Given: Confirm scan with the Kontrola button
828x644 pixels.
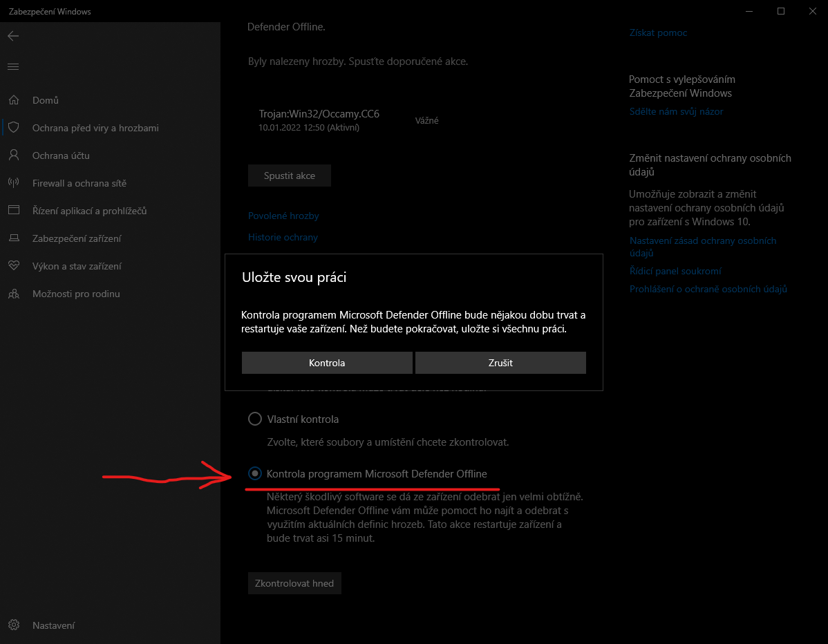Looking at the screenshot, I should [x=327, y=363].
